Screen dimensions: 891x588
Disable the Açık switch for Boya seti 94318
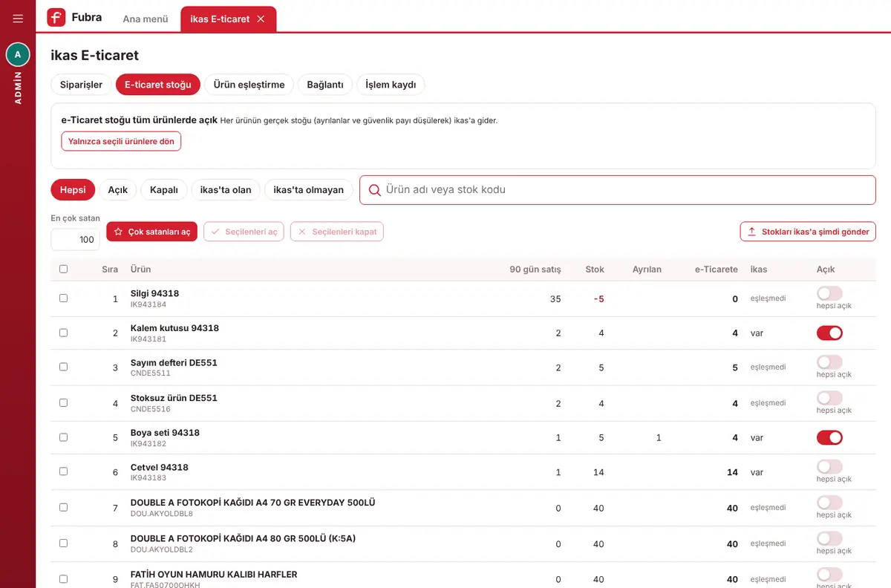point(829,437)
